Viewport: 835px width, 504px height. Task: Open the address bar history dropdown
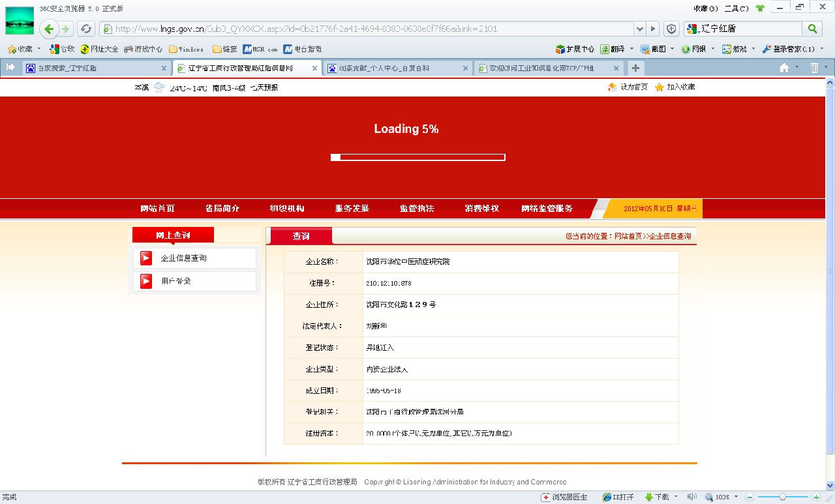(x=639, y=29)
